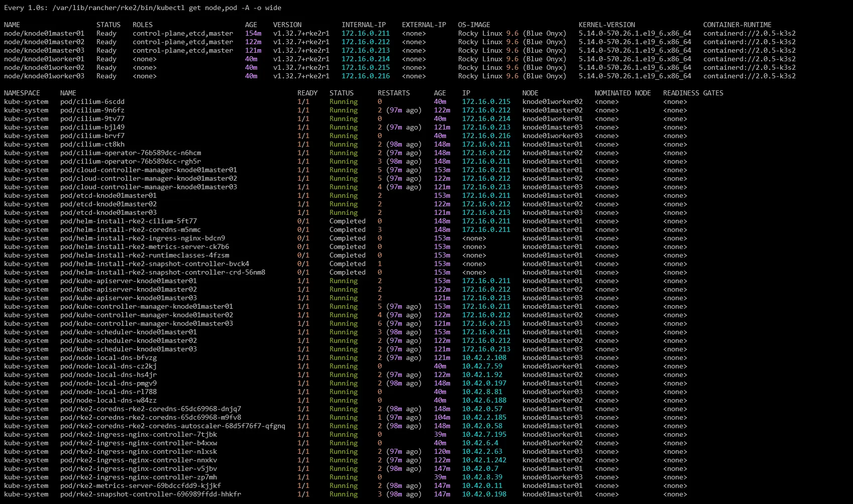This screenshot has width=853, height=504.
Task: Click pod/kube-scheduler-knode01master02
Action: [x=129, y=340]
